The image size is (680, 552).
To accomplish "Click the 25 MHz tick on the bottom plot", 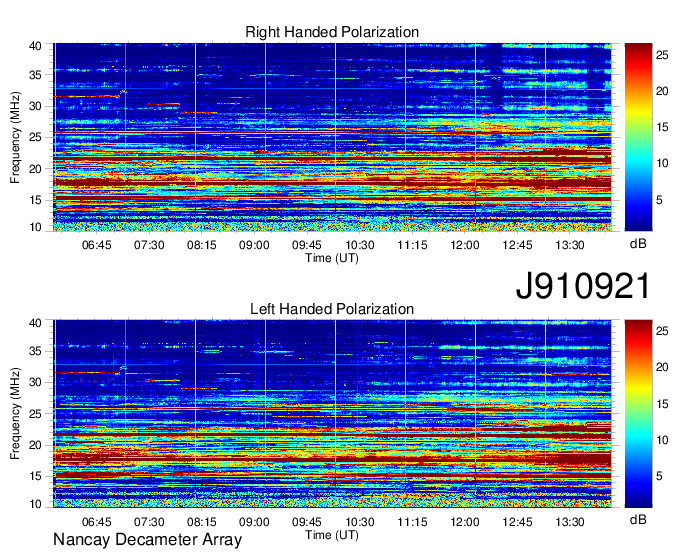I will click(35, 414).
